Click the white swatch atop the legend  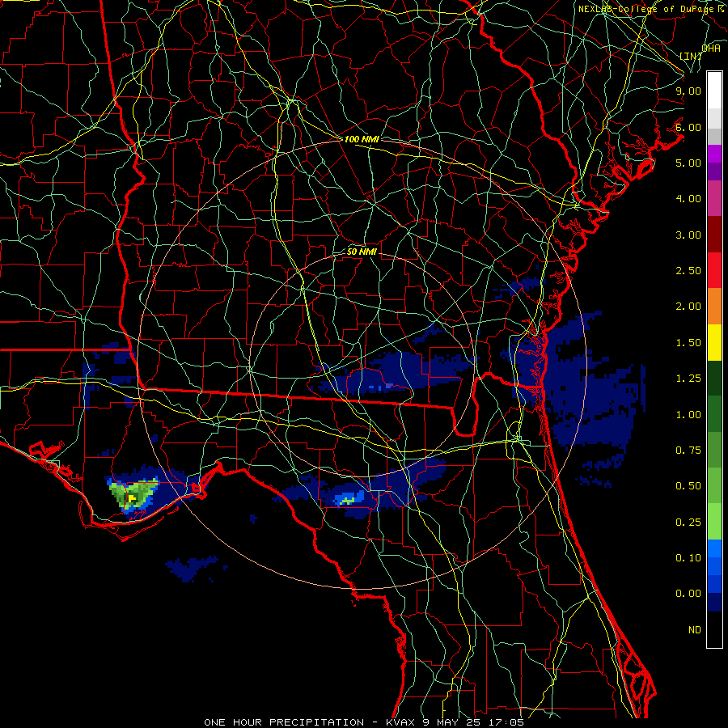(714, 90)
